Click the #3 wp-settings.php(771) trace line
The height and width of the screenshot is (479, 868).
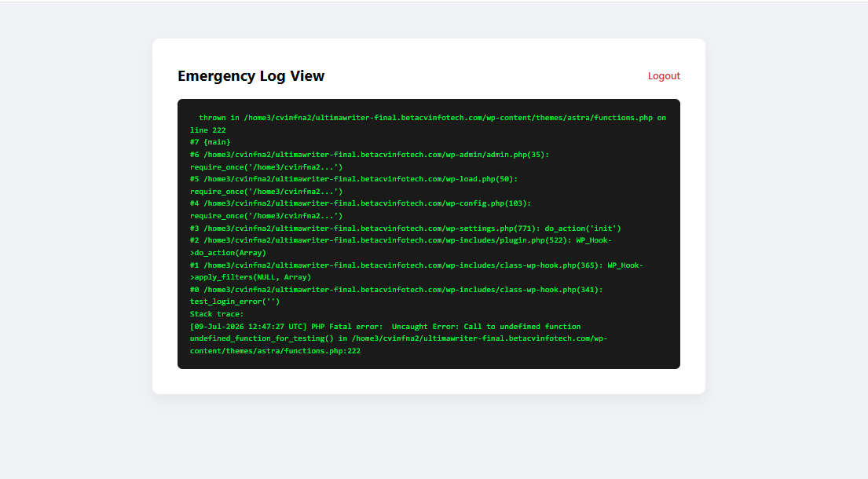[x=405, y=229]
